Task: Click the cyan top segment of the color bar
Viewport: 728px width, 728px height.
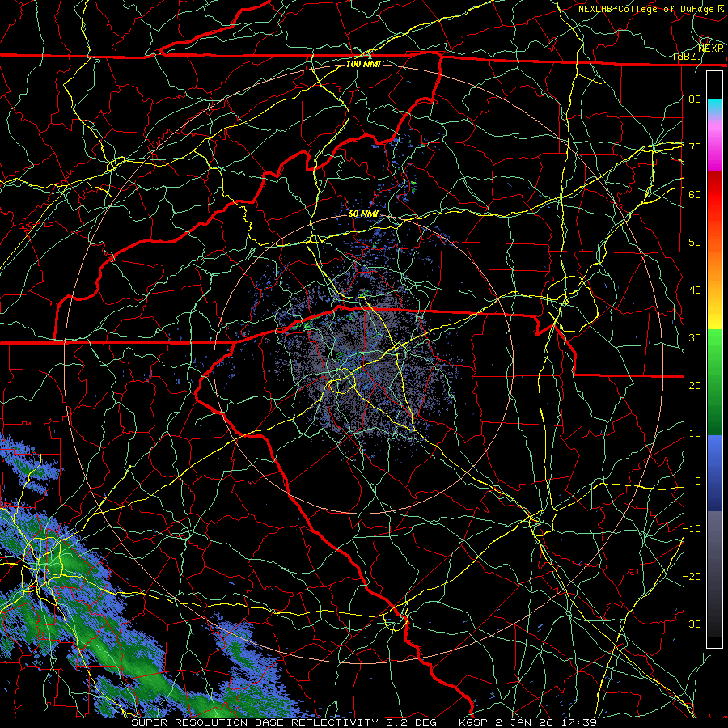Action: [x=714, y=106]
